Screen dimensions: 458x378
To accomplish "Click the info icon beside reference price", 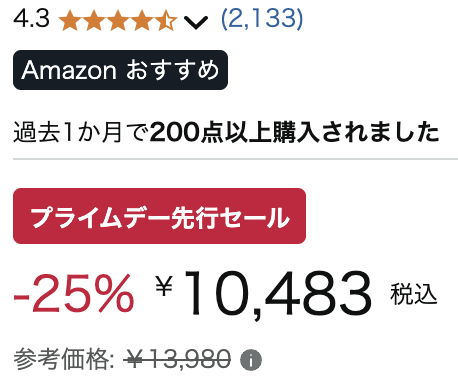I will [x=251, y=360].
